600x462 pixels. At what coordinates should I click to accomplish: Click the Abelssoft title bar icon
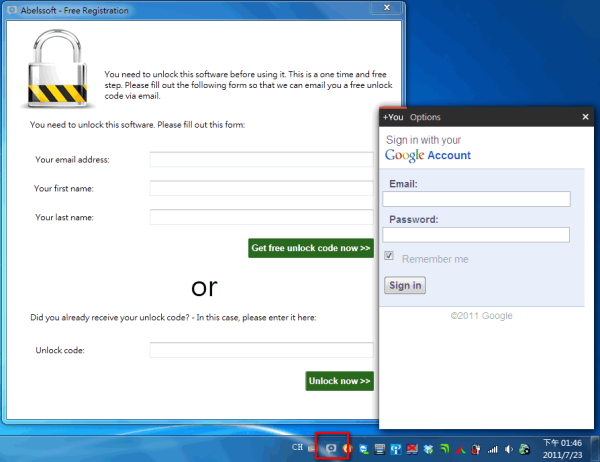pyautogui.click(x=11, y=10)
